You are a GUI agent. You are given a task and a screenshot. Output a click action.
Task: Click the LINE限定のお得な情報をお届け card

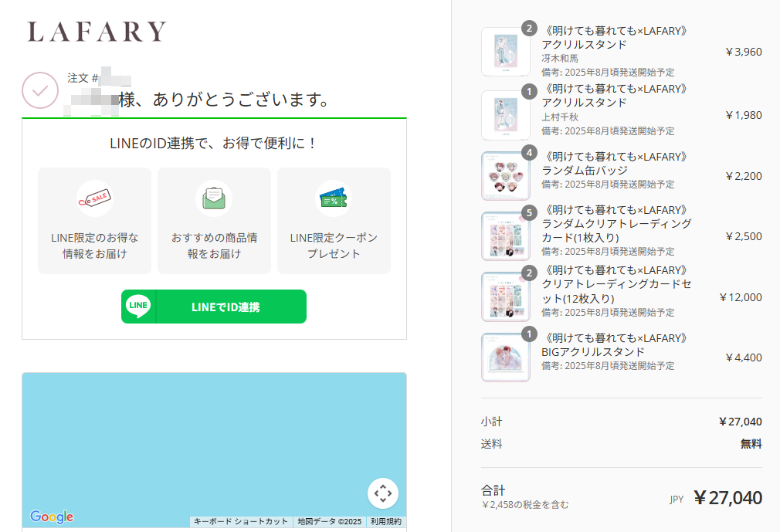(x=94, y=221)
